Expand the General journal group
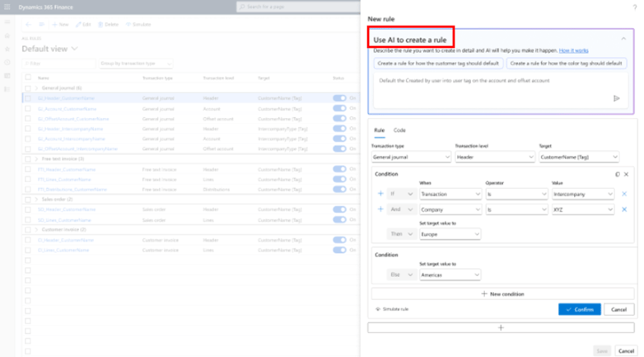The height and width of the screenshot is (357, 644). coord(36,88)
